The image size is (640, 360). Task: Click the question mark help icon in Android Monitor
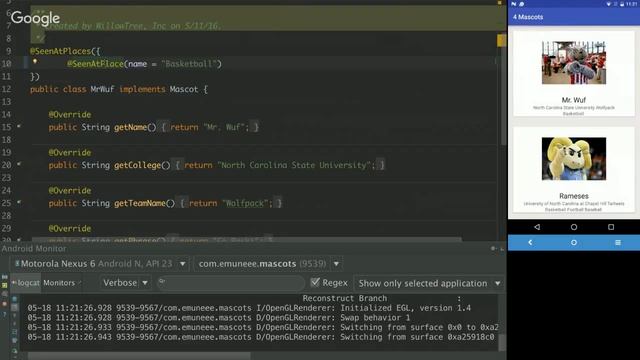4,314
